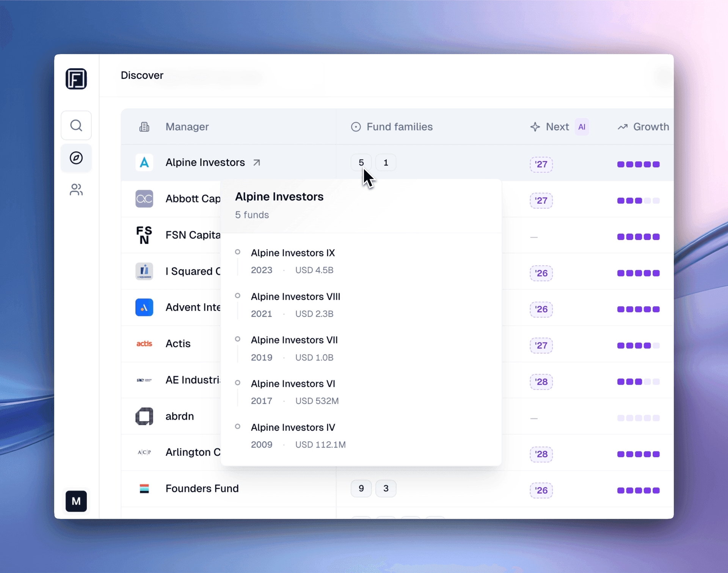This screenshot has width=728, height=573.
Task: Click the USD 4.5B fund size
Action: coord(314,270)
